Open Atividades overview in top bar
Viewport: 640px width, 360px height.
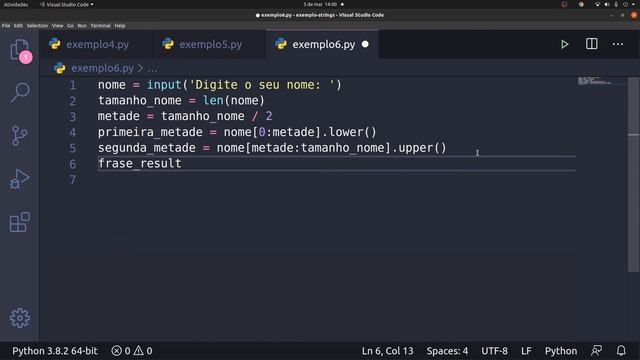click(16, 4)
